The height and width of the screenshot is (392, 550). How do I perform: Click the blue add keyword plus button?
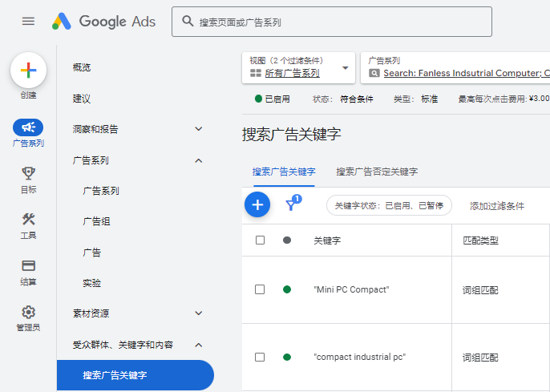click(x=257, y=205)
